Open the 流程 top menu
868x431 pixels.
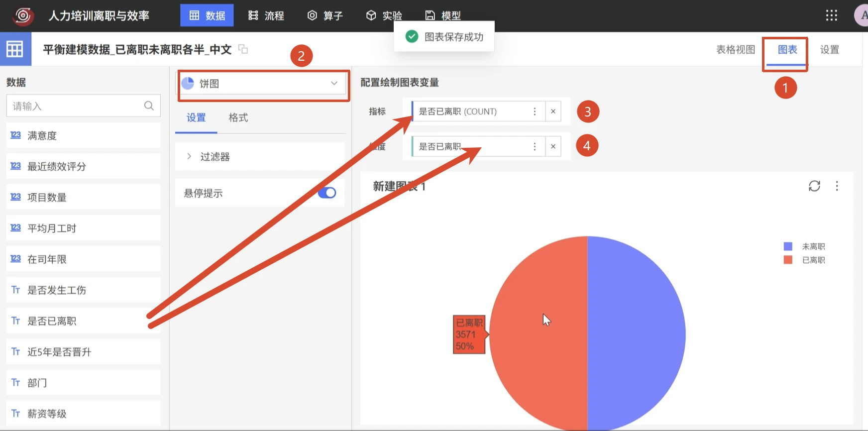pos(266,15)
